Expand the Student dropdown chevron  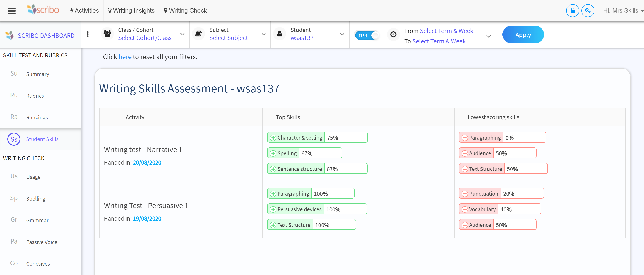[x=342, y=34]
